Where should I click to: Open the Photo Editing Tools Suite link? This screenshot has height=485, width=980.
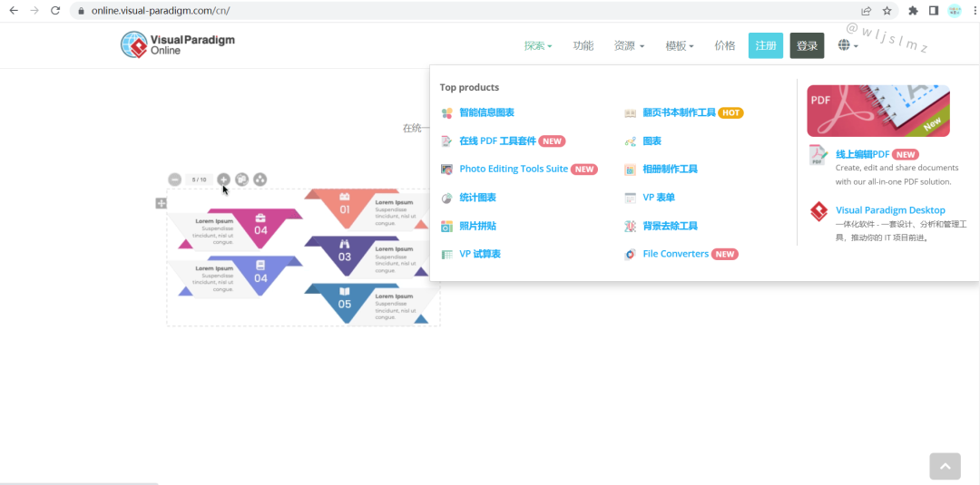coord(513,169)
